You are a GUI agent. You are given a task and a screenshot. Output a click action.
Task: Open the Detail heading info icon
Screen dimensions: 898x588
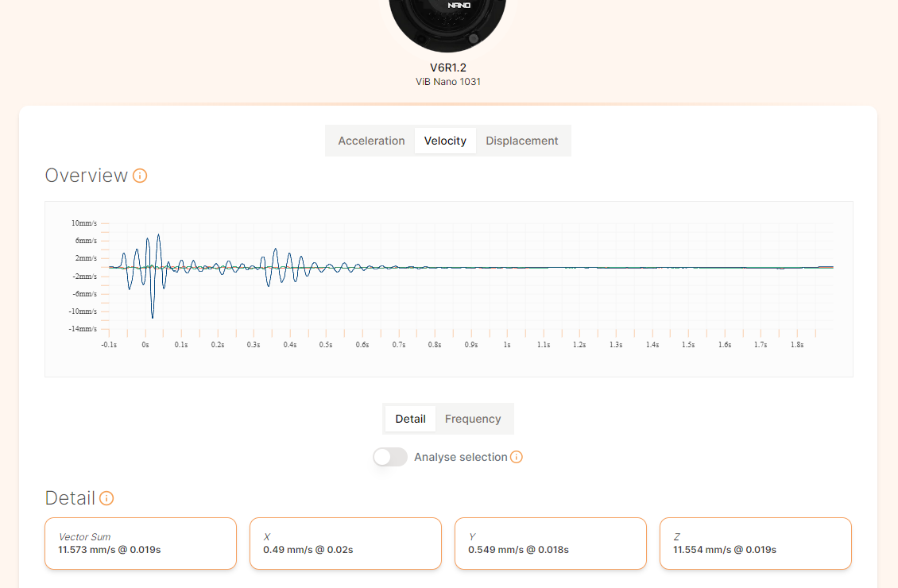pos(106,498)
